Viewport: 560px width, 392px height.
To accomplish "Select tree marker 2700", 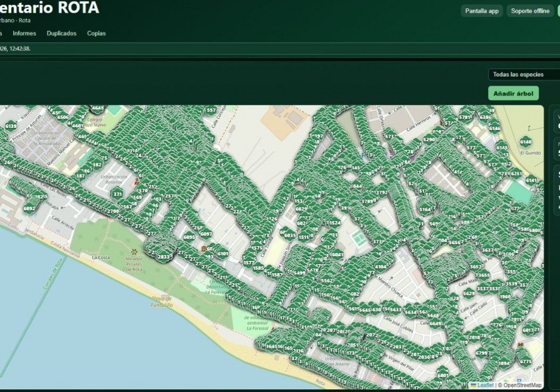I will tap(113, 211).
